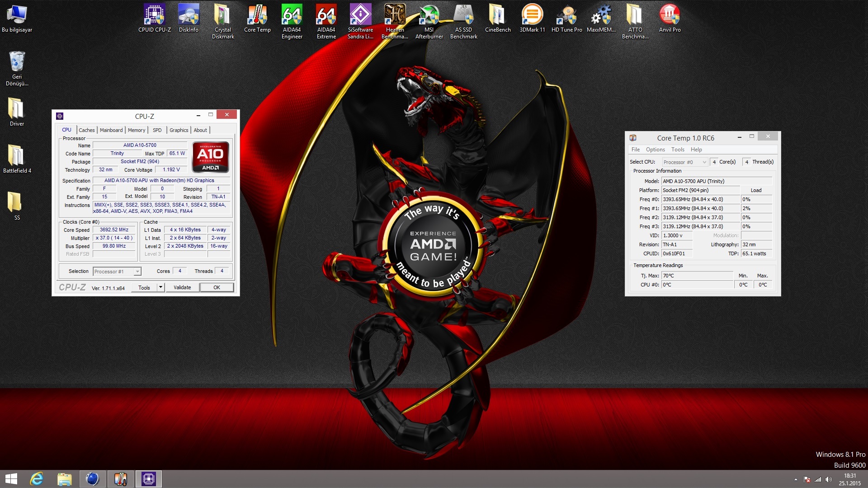Viewport: 868px width, 488px height.
Task: Click Tj. Max 70°C field
Action: (697, 276)
